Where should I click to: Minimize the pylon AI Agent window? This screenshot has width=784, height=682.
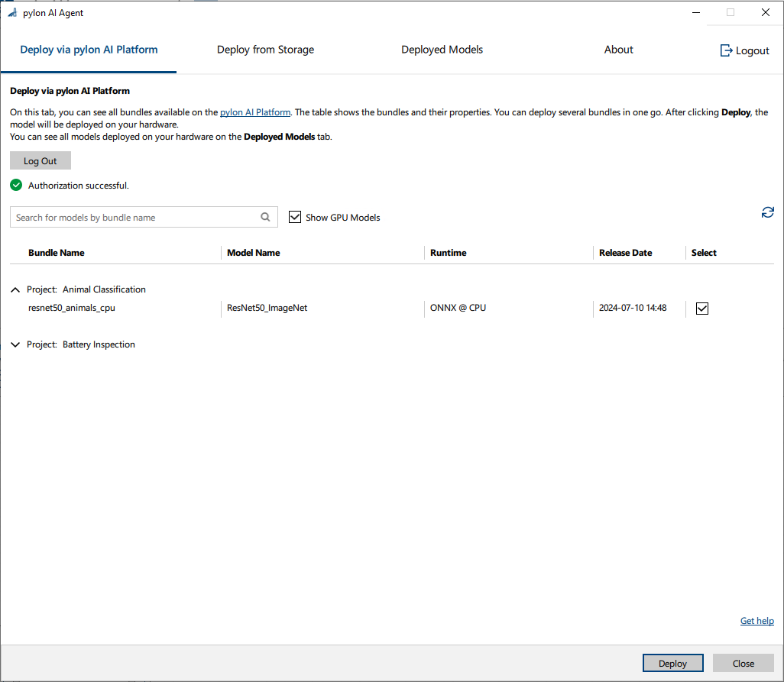tap(696, 12)
